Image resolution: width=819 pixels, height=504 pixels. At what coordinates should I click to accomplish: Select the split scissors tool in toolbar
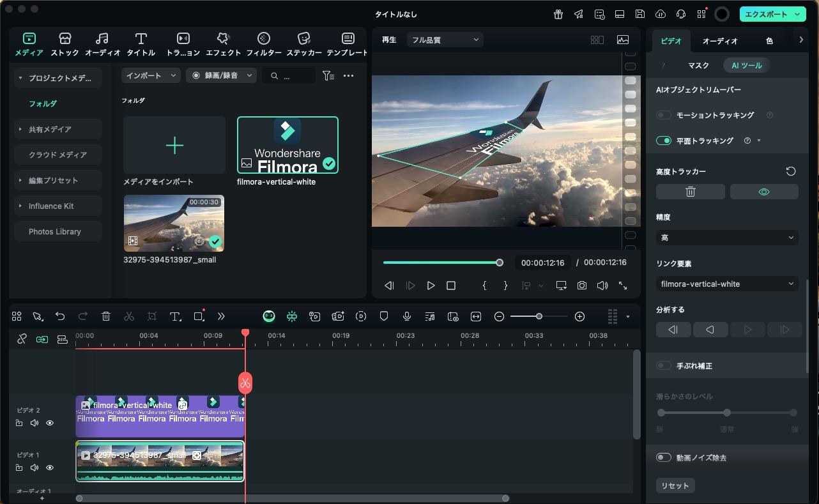coord(129,316)
